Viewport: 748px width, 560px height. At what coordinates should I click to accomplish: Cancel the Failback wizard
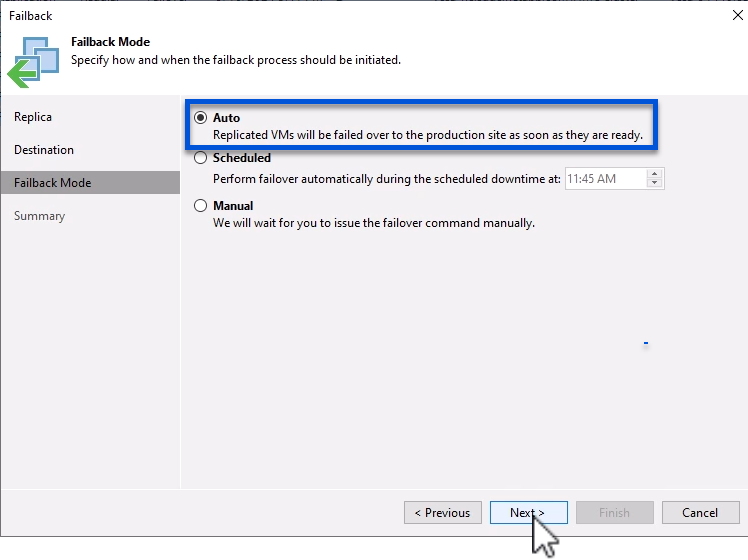click(x=700, y=513)
